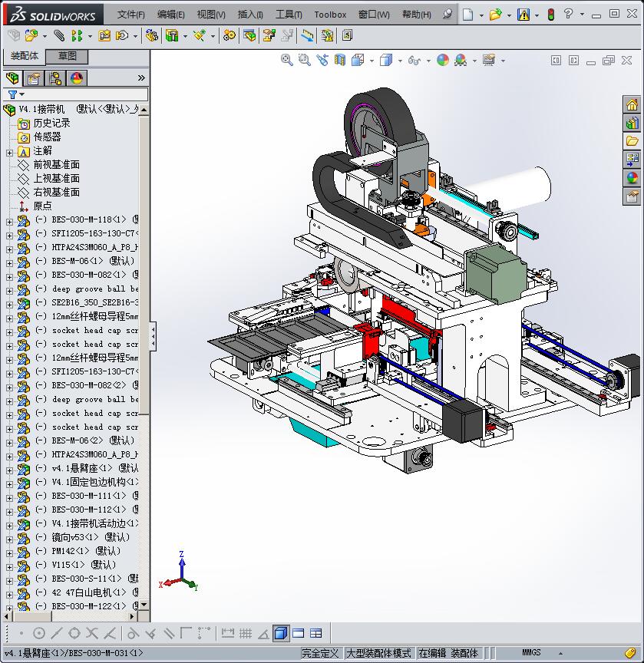Open the 文件(F) menu
The height and width of the screenshot is (663, 644).
tap(131, 15)
